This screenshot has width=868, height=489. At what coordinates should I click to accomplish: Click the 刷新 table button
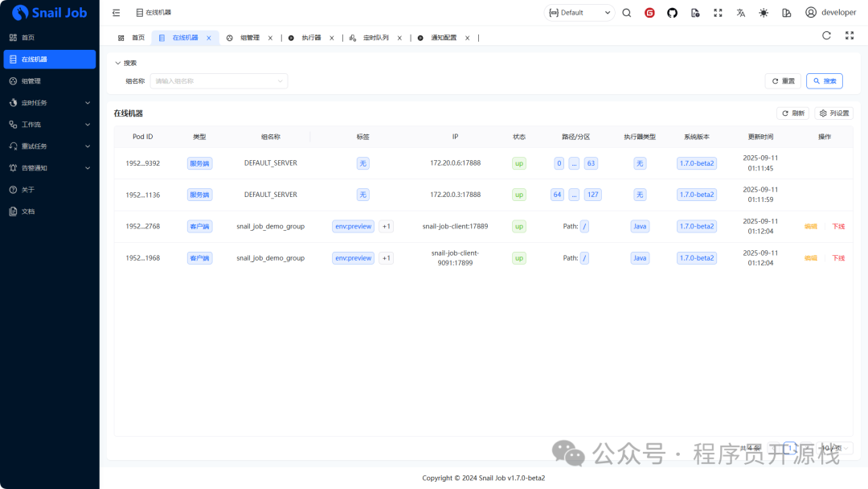(792, 113)
